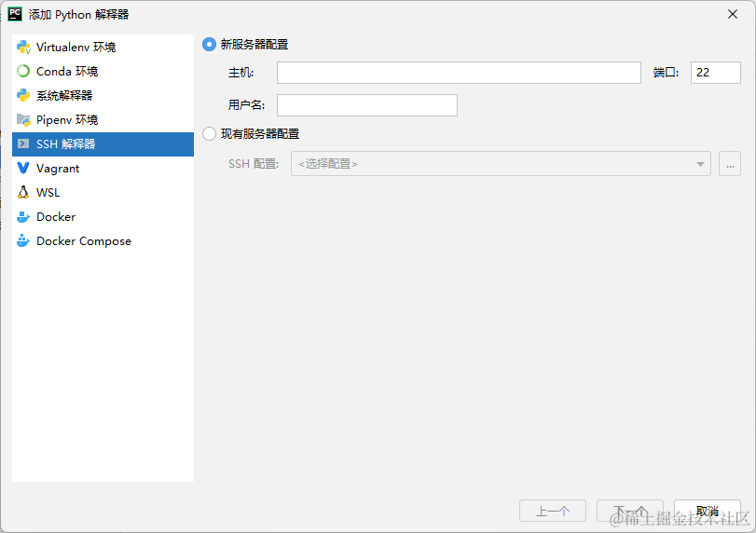This screenshot has height=533, width=756.
Task: Choose WSL interpreter type
Action: 103,192
